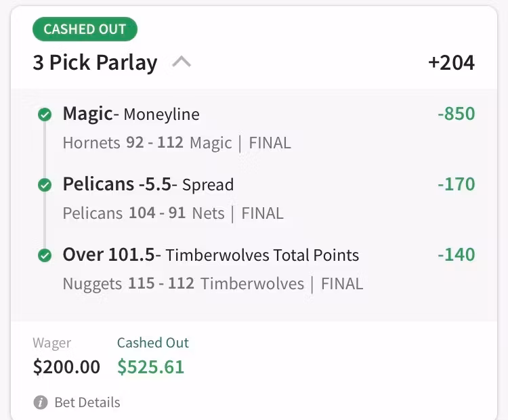Viewport: 508px width, 420px height.
Task: Click the info icon next to Bet Details
Action: (x=41, y=402)
